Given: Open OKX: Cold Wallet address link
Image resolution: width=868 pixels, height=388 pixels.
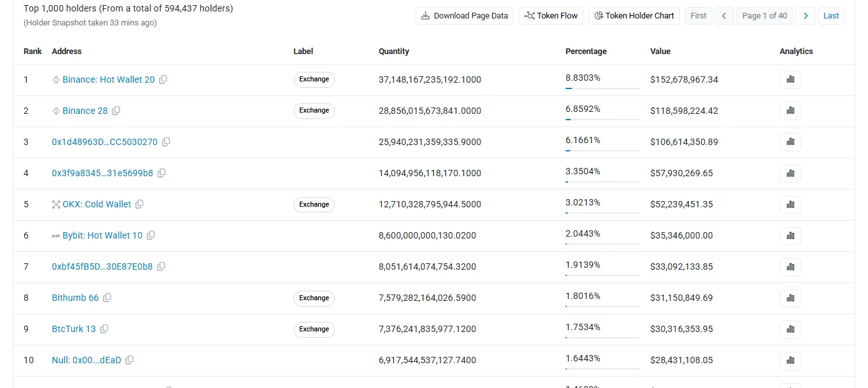Looking at the screenshot, I should click(x=97, y=204).
